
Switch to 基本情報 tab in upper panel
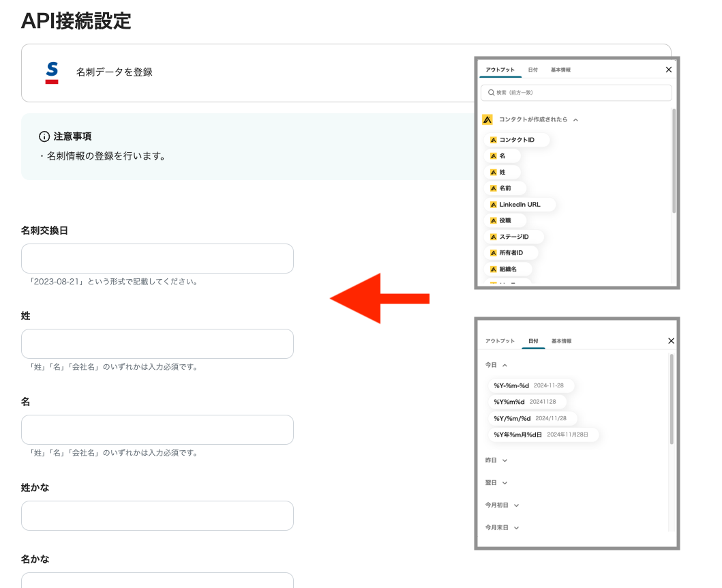[x=560, y=70]
